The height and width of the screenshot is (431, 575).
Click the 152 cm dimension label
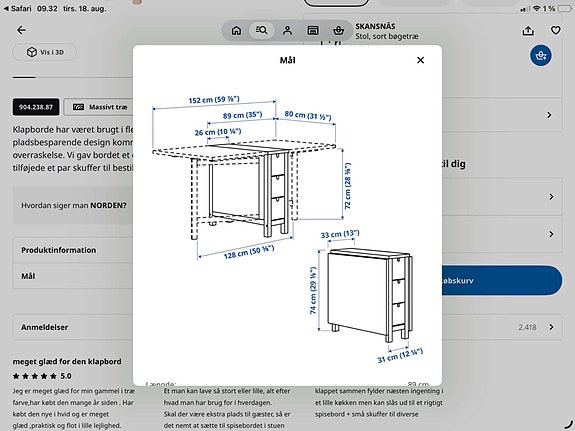[214, 99]
